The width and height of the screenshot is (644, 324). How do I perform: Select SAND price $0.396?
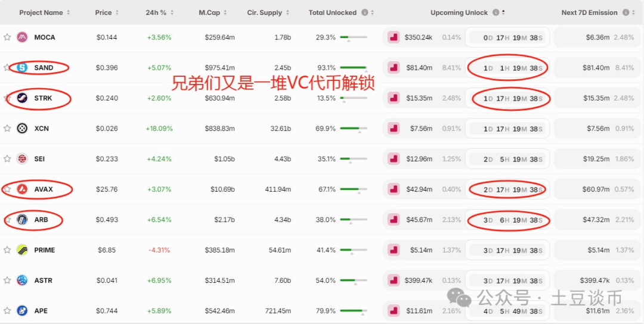(106, 68)
